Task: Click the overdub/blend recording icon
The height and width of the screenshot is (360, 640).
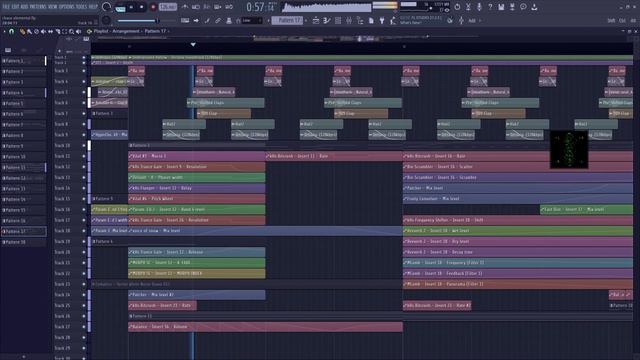Action: coord(218,7)
